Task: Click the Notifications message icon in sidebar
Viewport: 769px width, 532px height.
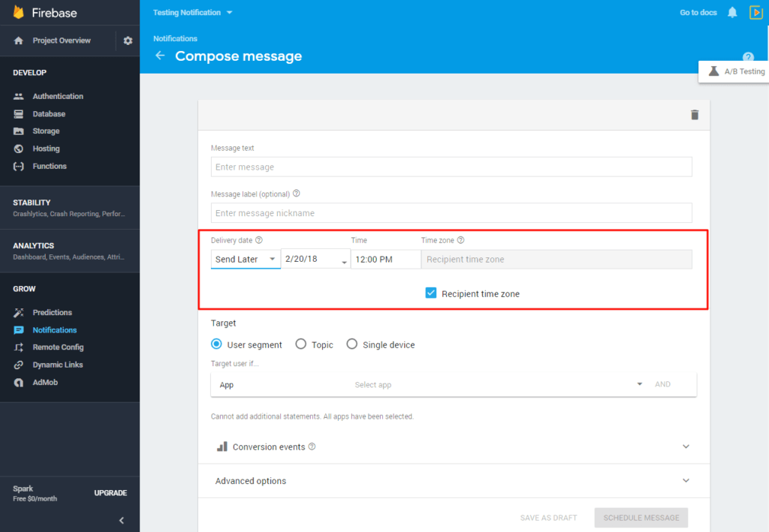Action: [19, 330]
